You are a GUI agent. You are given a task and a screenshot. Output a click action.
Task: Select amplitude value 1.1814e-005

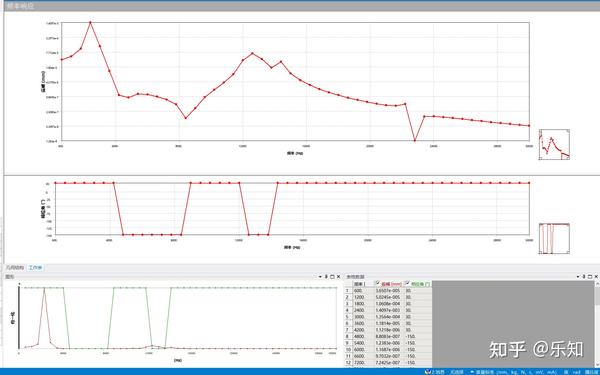[x=389, y=323]
